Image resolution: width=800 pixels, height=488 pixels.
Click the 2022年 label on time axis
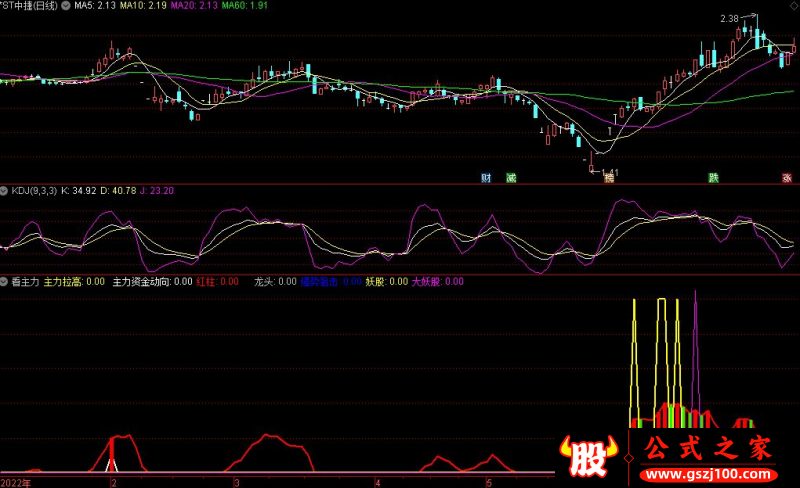(16, 482)
